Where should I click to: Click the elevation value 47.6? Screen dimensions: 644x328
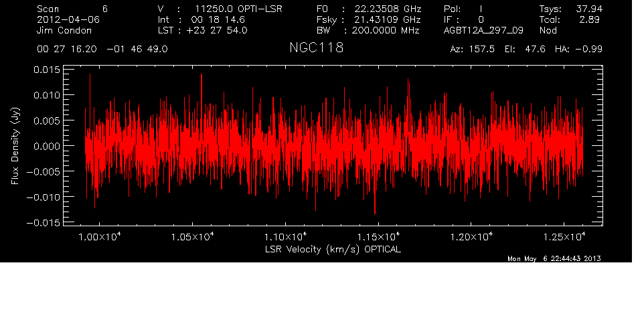tap(535, 50)
